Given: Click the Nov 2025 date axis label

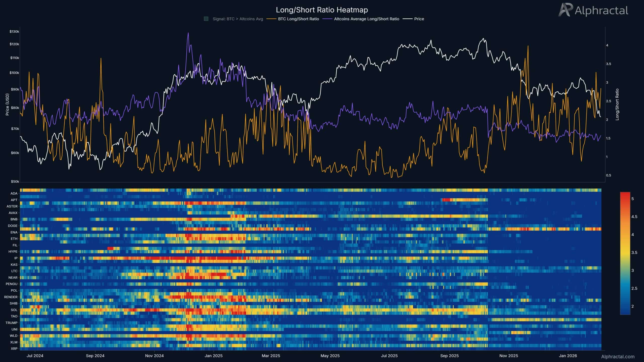Looking at the screenshot, I should (508, 356).
